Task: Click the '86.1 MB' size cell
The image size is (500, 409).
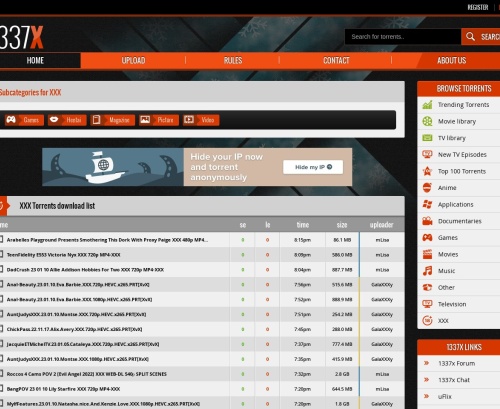Action: pyautogui.click(x=342, y=240)
